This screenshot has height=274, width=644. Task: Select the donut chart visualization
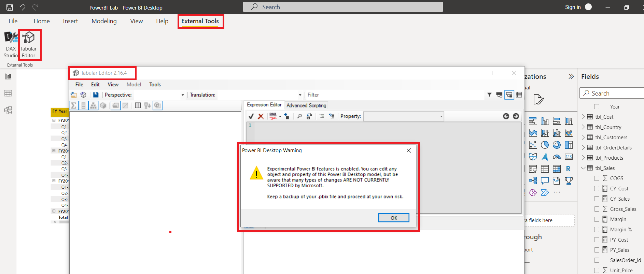point(557,145)
